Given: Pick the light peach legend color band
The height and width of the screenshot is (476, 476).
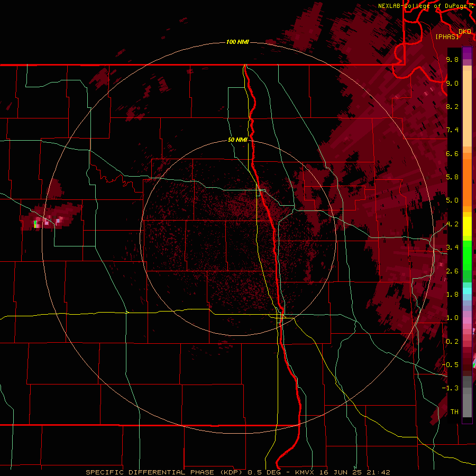Looking at the screenshot, I should [467, 109].
